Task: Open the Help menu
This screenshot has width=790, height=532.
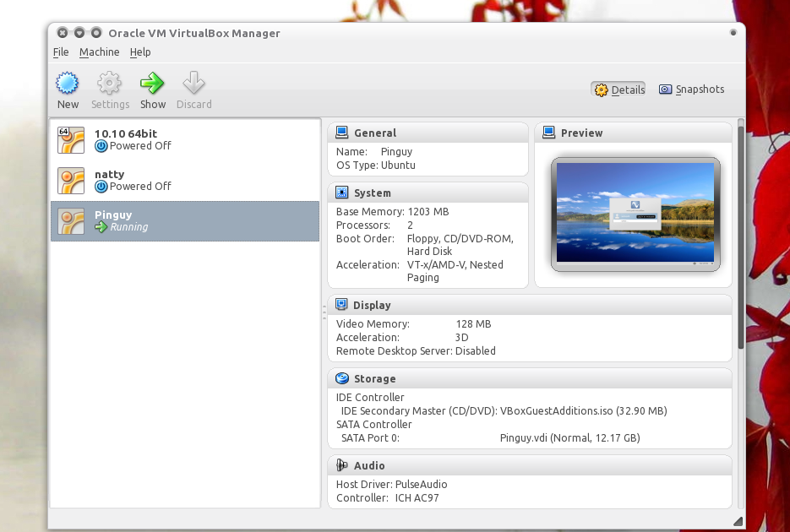Action: click(140, 52)
